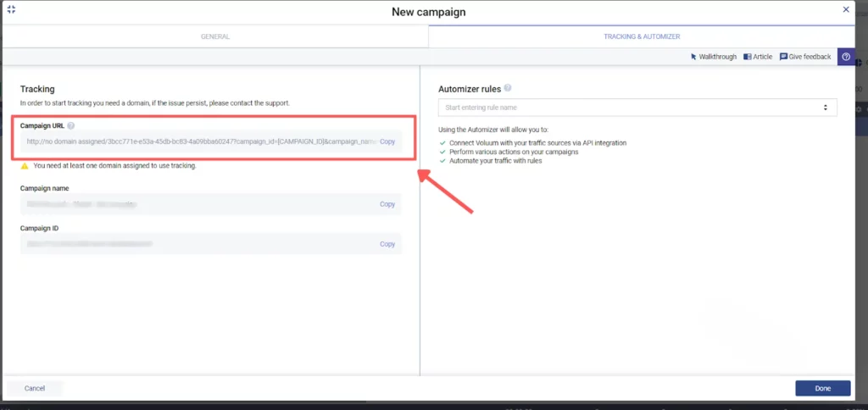This screenshot has width=868, height=410.
Task: Start the Walkthrough guide
Action: (x=713, y=57)
